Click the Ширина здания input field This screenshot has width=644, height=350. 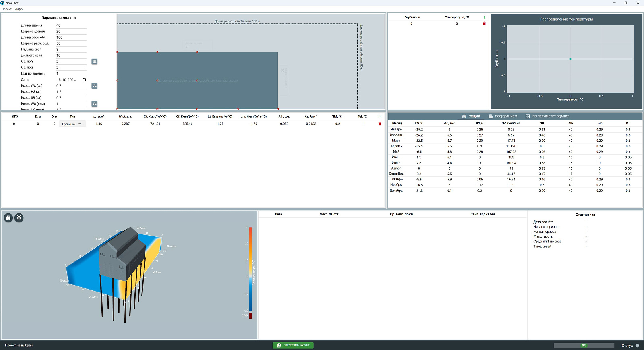click(71, 31)
